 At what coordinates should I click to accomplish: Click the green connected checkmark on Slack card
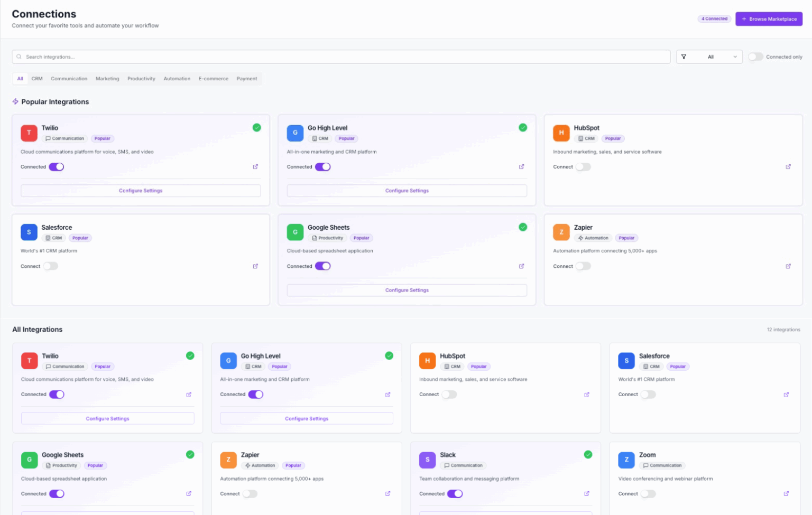pyautogui.click(x=588, y=455)
